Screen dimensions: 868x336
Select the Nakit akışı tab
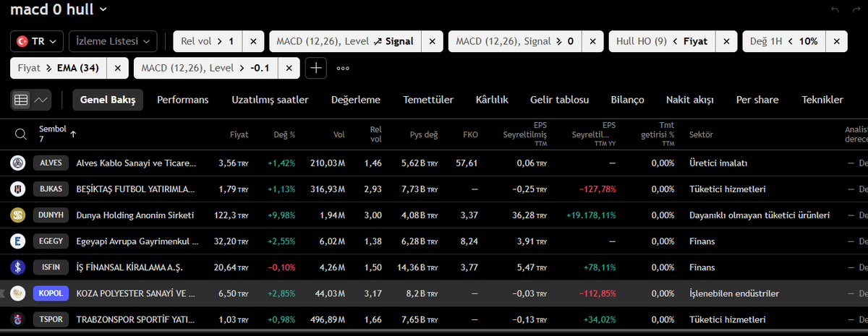click(x=690, y=100)
